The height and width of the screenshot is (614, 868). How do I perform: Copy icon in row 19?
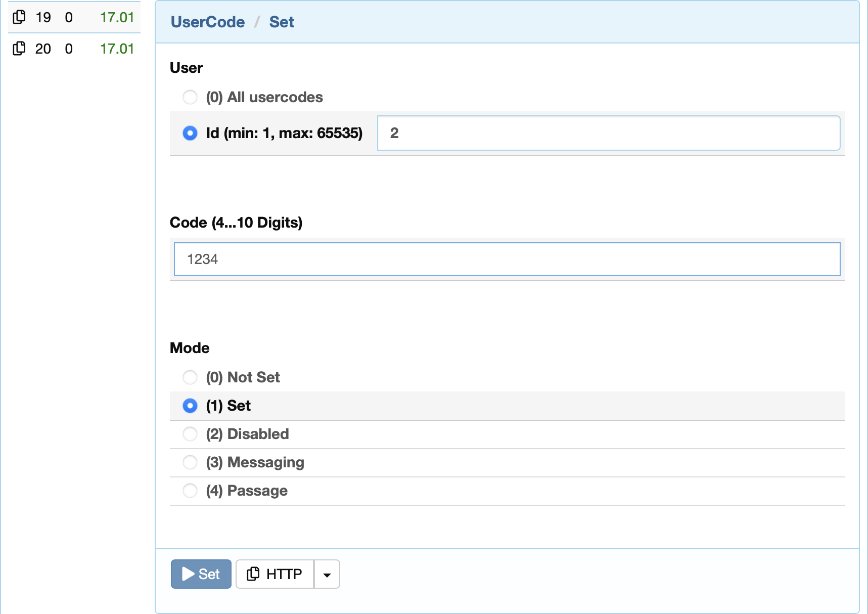(x=19, y=17)
